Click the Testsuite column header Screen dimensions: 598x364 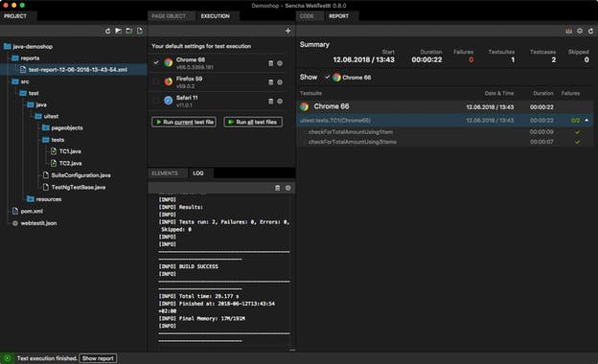(x=310, y=93)
